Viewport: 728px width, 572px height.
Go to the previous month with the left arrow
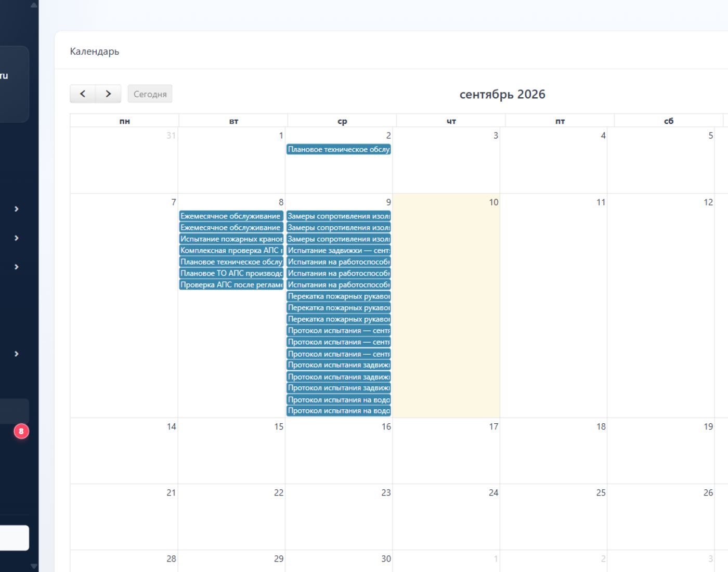pyautogui.click(x=83, y=94)
